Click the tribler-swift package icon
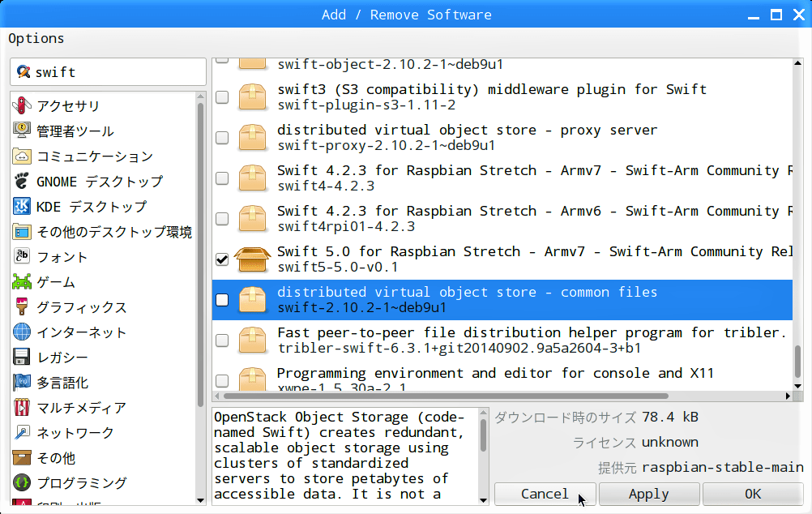This screenshot has height=514, width=812. point(252,340)
